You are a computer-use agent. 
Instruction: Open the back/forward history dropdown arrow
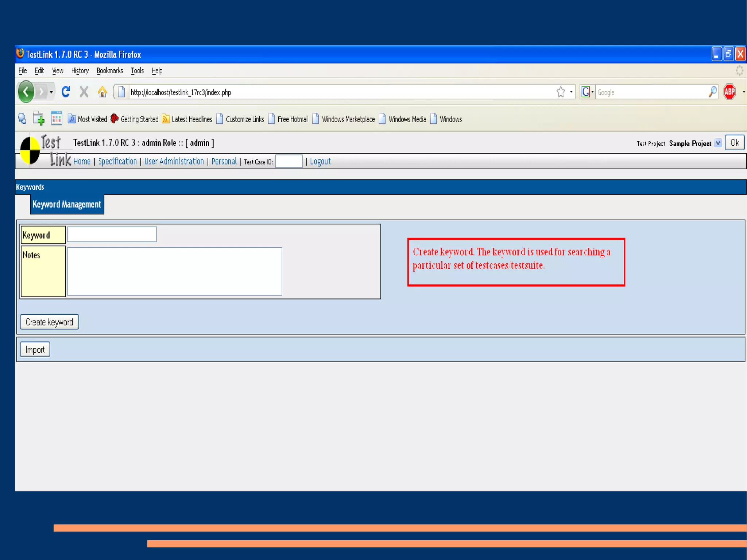tap(51, 92)
